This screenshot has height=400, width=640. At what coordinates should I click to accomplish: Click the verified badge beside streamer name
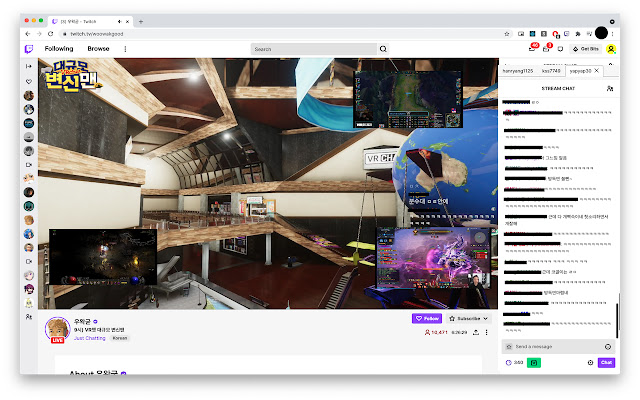[95, 322]
